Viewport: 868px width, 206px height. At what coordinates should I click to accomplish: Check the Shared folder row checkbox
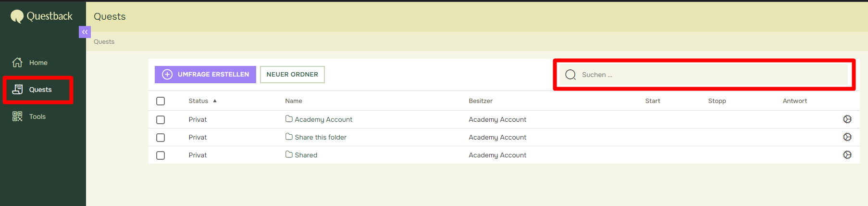161,155
